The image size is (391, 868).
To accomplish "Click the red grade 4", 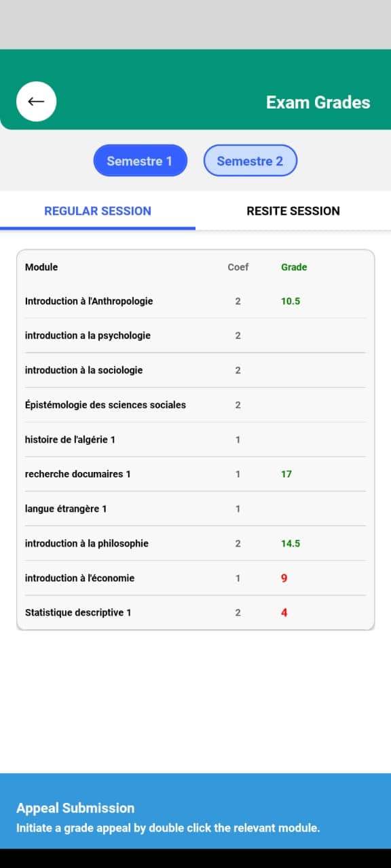I will [284, 612].
